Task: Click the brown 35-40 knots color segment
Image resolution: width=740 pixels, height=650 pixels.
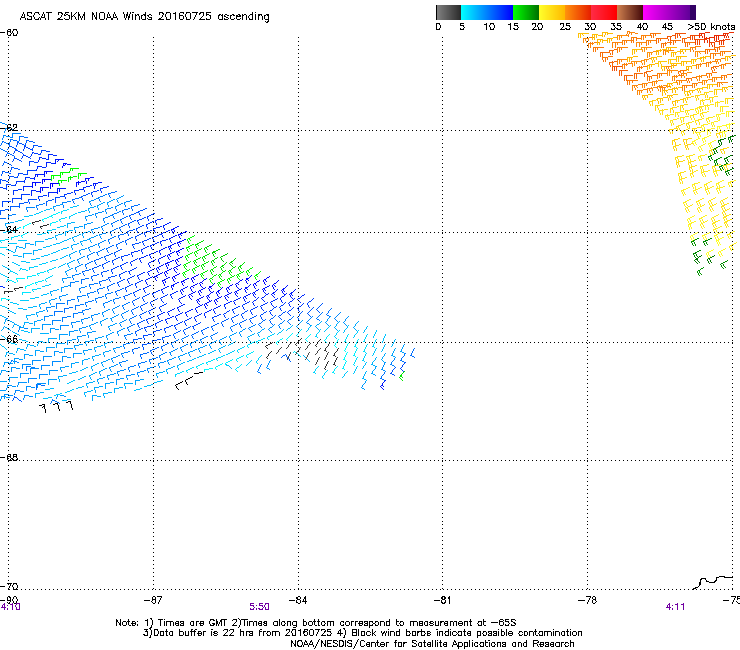Action: pos(630,12)
